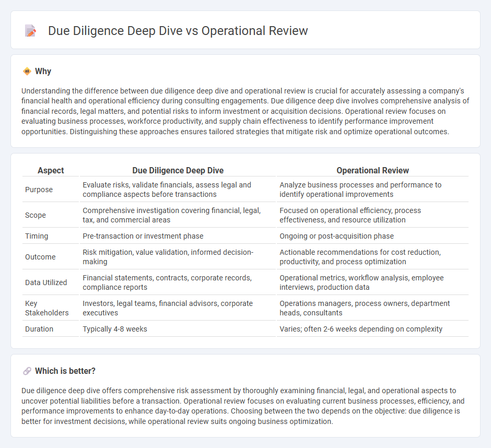Viewport: 491px width, 448px height.
Task: Click the cell 'Typically 4-8 weeks'
Action: point(178,329)
